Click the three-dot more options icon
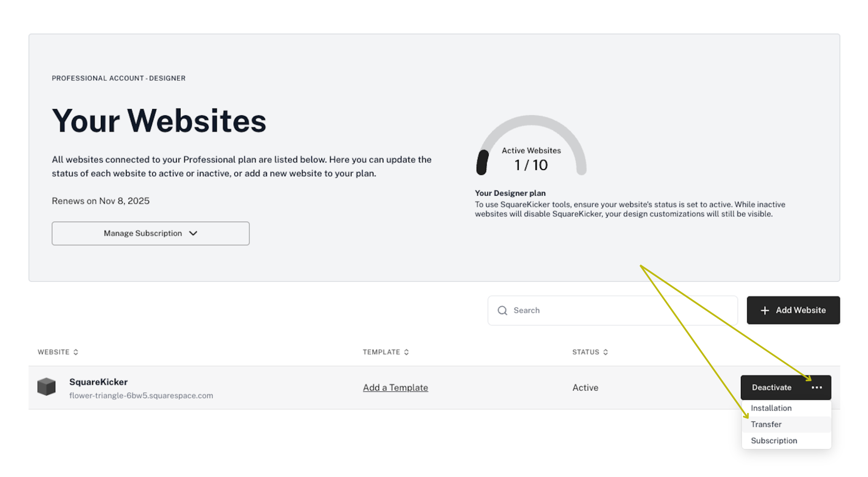The width and height of the screenshot is (868, 477). [x=818, y=387]
